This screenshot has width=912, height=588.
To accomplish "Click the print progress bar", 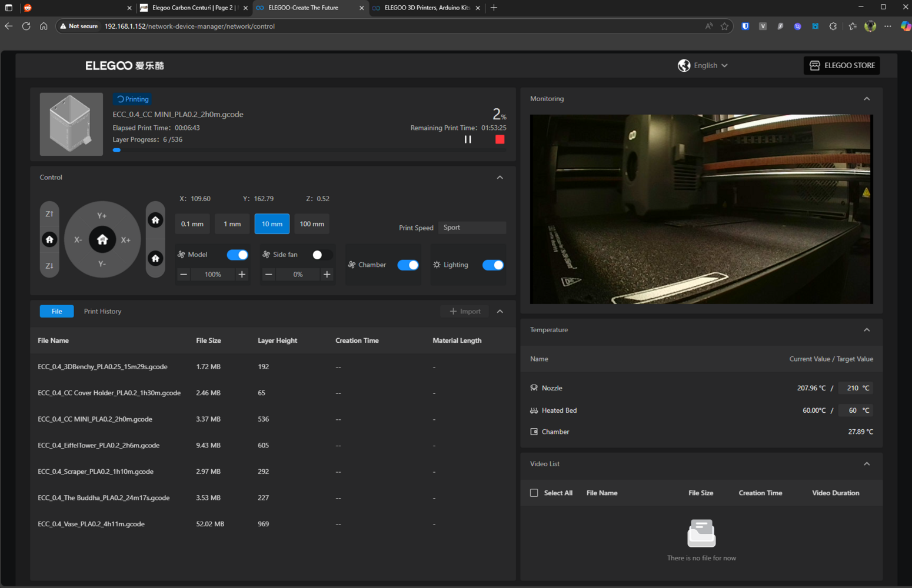I will pos(309,150).
